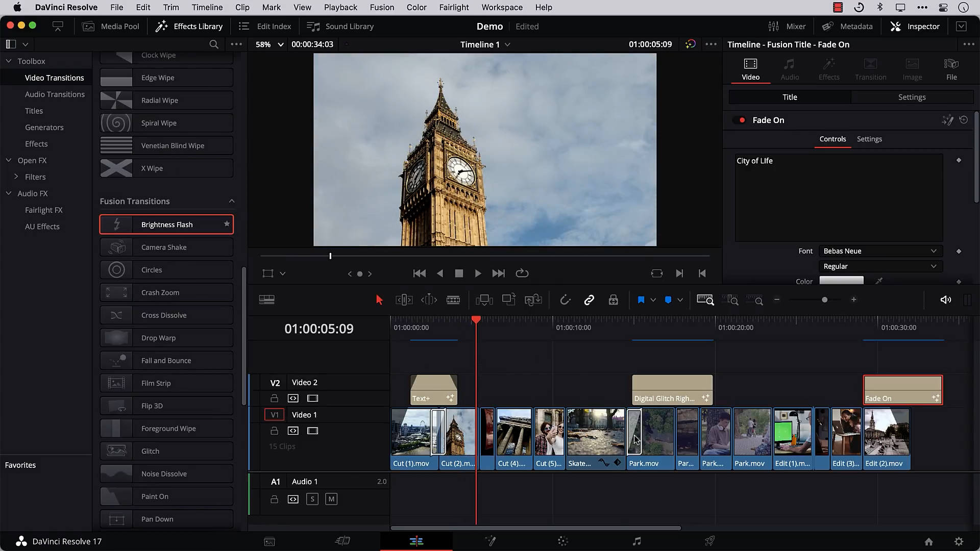Search the effects library magnifier icon

pyautogui.click(x=214, y=44)
